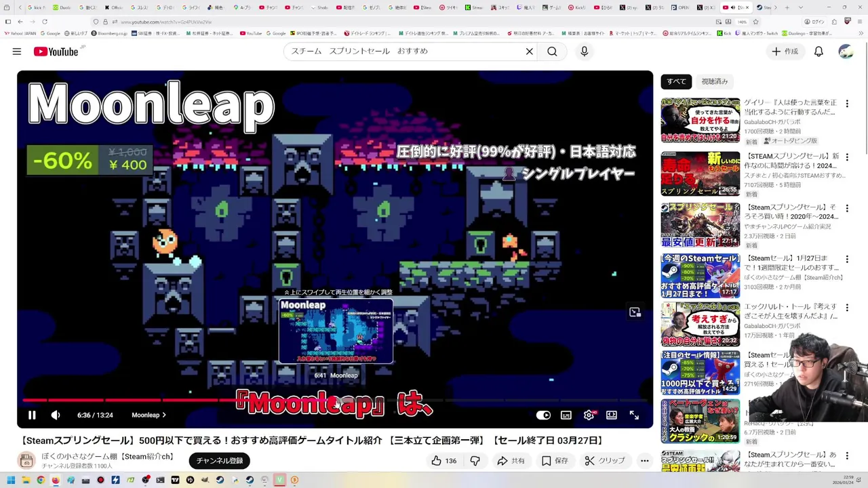The height and width of the screenshot is (488, 868).
Task: Toggle the autoplay switch
Action: [543, 415]
